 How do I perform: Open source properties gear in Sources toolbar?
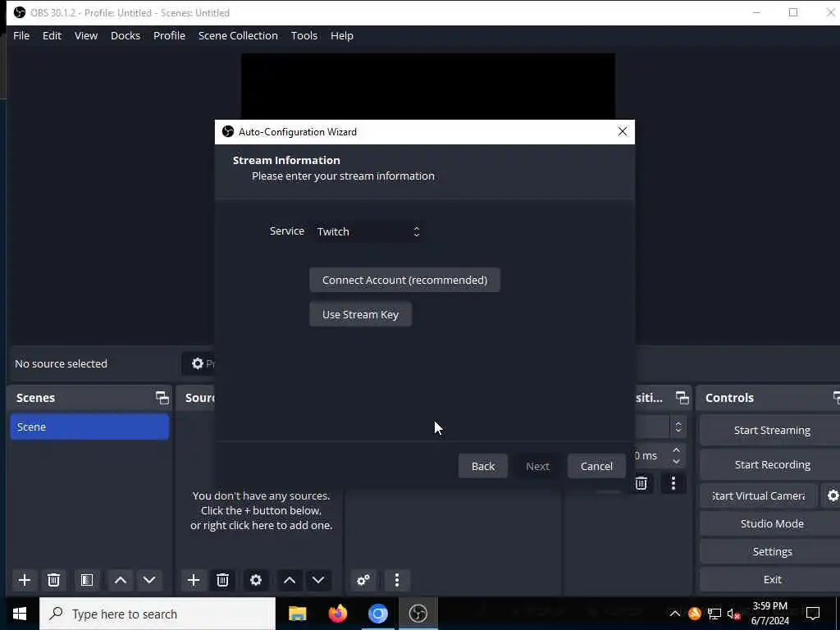[x=256, y=580]
